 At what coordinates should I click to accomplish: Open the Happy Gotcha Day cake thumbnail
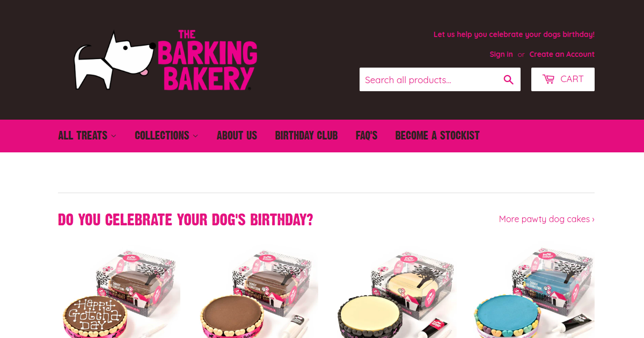click(x=119, y=293)
